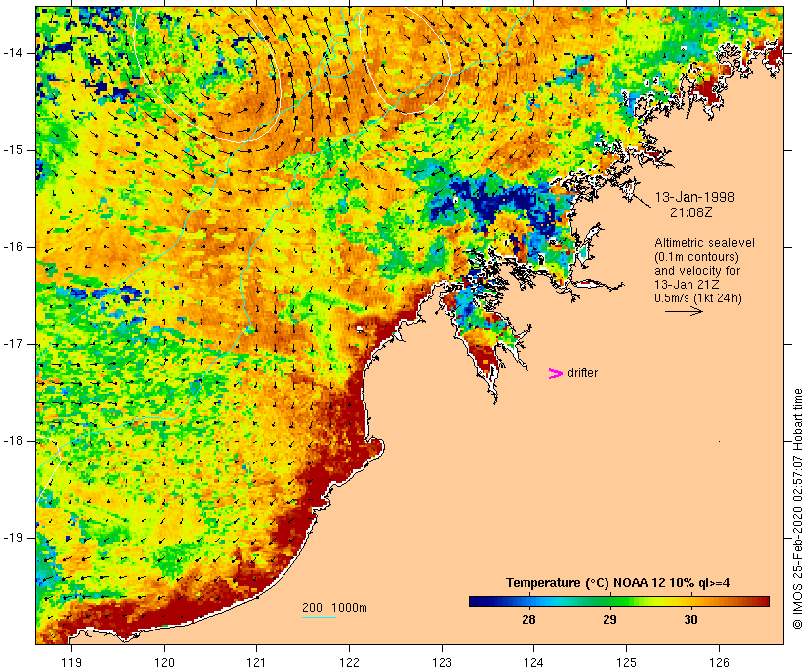The width and height of the screenshot is (810, 672).
Task: Click the cyan 200m depth contour legend line
Action: coord(318,617)
